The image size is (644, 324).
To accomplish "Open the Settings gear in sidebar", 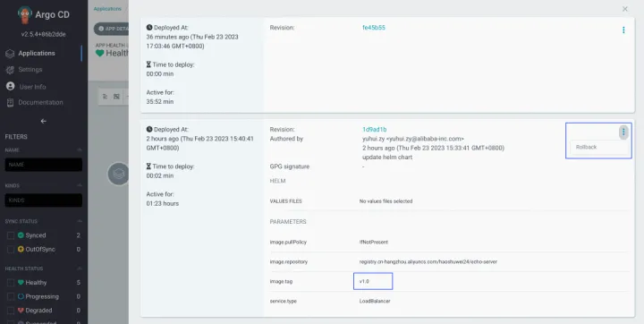I will tap(10, 70).
